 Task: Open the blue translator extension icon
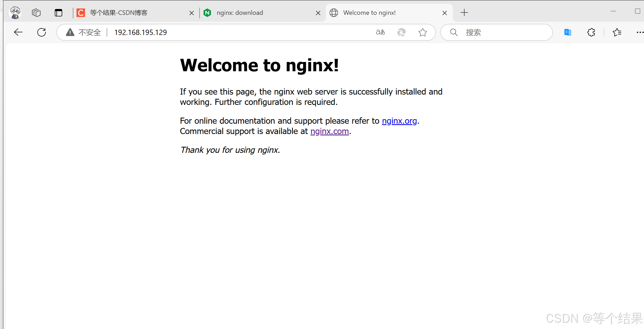(x=568, y=32)
